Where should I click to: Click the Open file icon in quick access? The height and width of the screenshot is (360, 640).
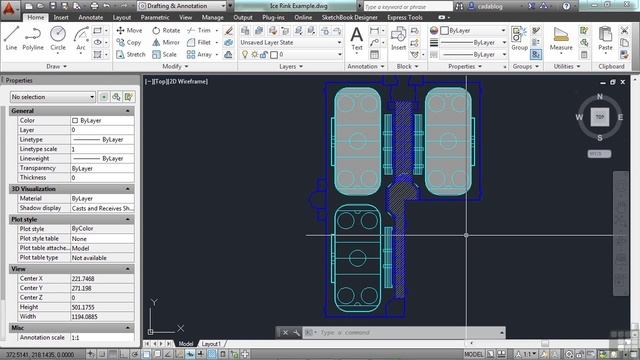coord(40,6)
